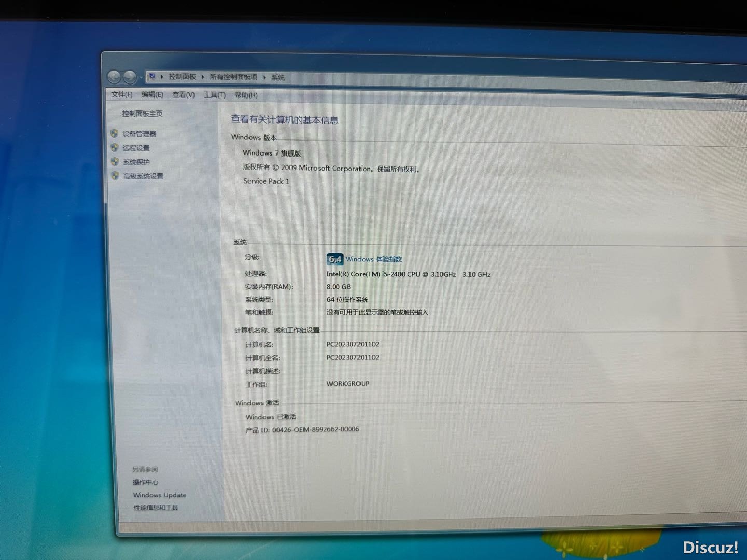
Task: Click the copyright 2009 Microsoft Corporation line
Action: [x=331, y=168]
